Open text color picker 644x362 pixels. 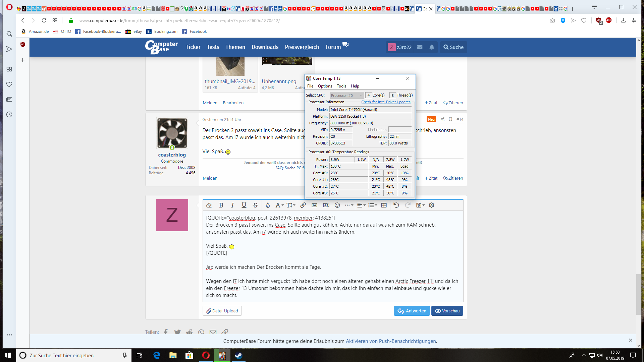click(268, 205)
